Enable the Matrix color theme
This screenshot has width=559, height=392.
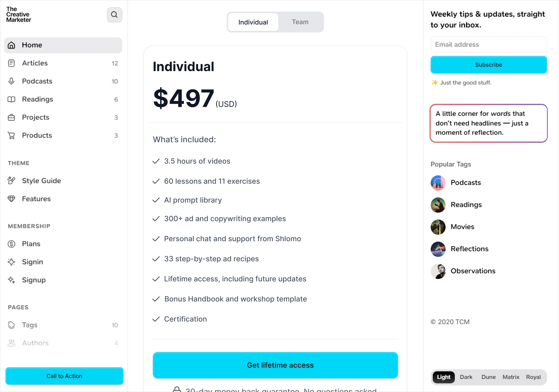tap(511, 377)
